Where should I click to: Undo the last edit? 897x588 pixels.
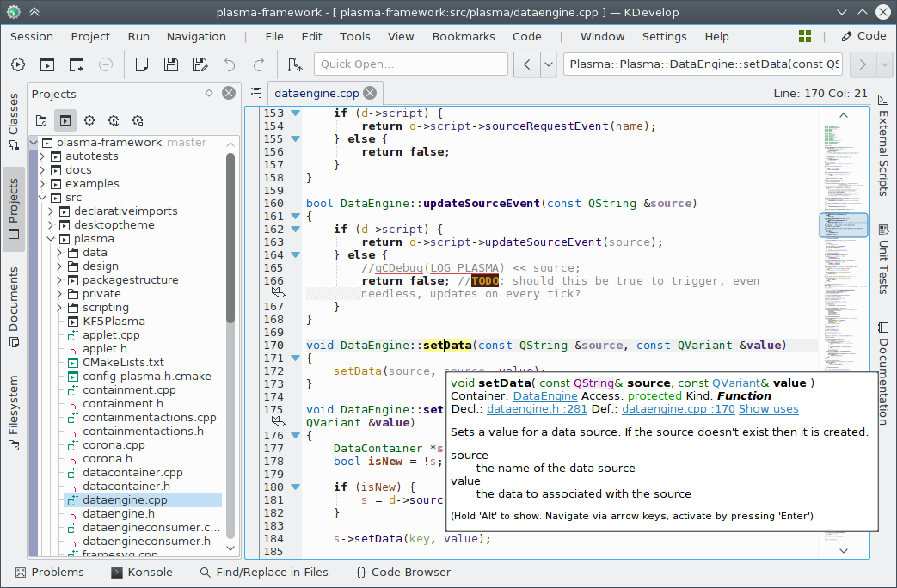230,64
